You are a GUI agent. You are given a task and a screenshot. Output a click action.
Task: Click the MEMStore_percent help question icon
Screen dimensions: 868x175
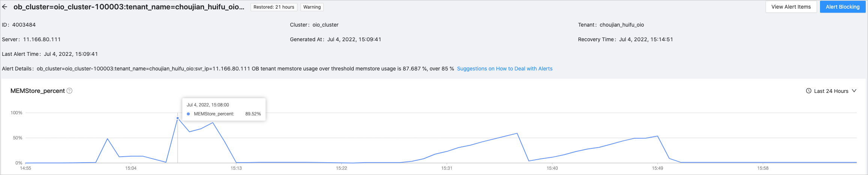(69, 91)
